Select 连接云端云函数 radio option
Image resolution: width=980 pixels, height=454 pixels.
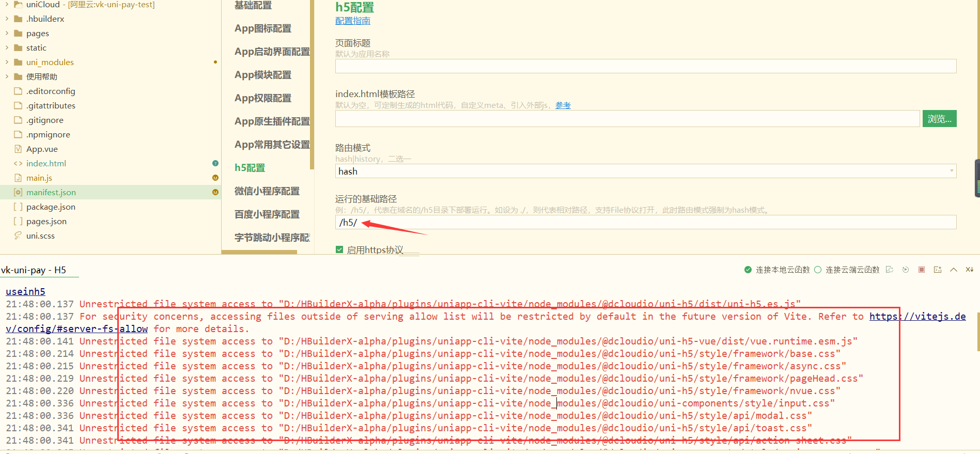tap(818, 270)
